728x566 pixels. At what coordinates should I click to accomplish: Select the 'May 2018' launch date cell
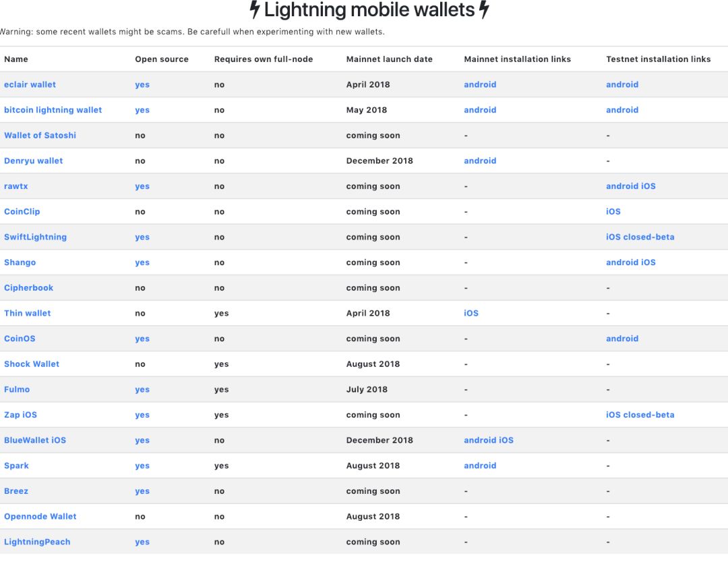coord(366,110)
